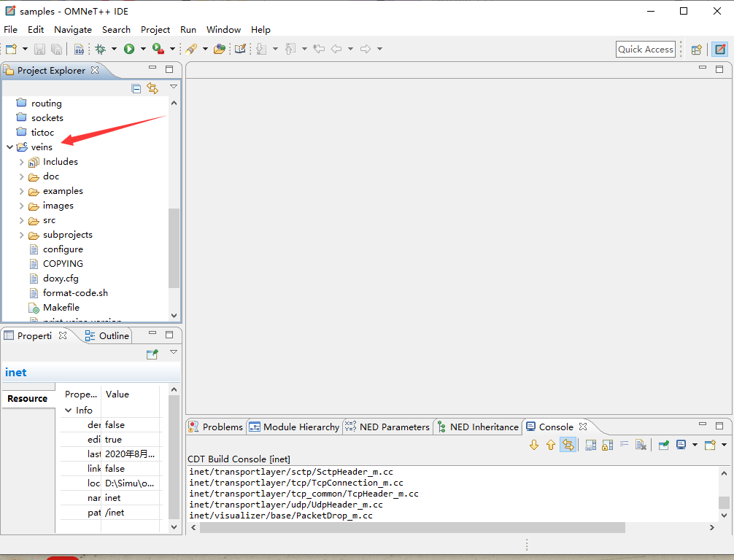Open Debug button dropdown arrow

point(114,49)
